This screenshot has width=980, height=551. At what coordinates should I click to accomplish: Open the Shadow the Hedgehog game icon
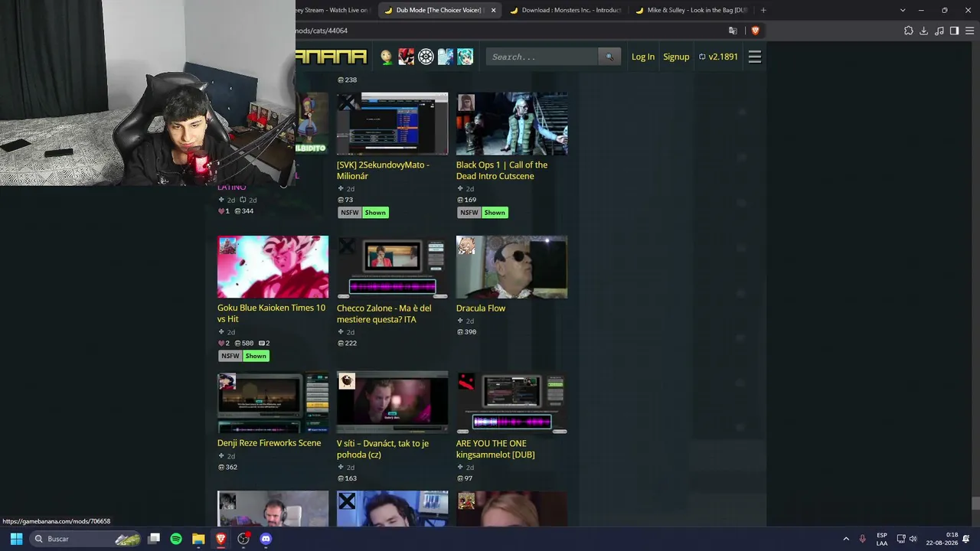point(406,57)
